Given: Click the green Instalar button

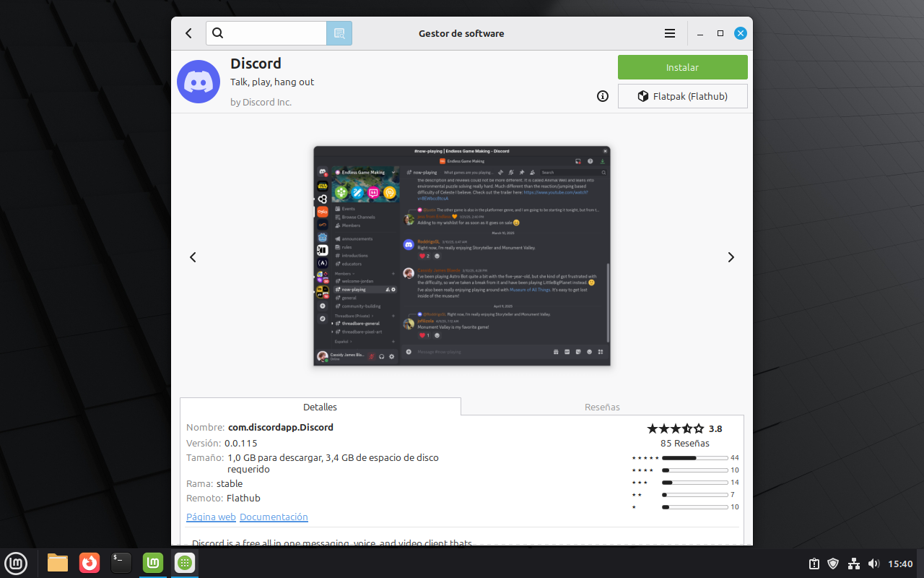Looking at the screenshot, I should [x=682, y=67].
